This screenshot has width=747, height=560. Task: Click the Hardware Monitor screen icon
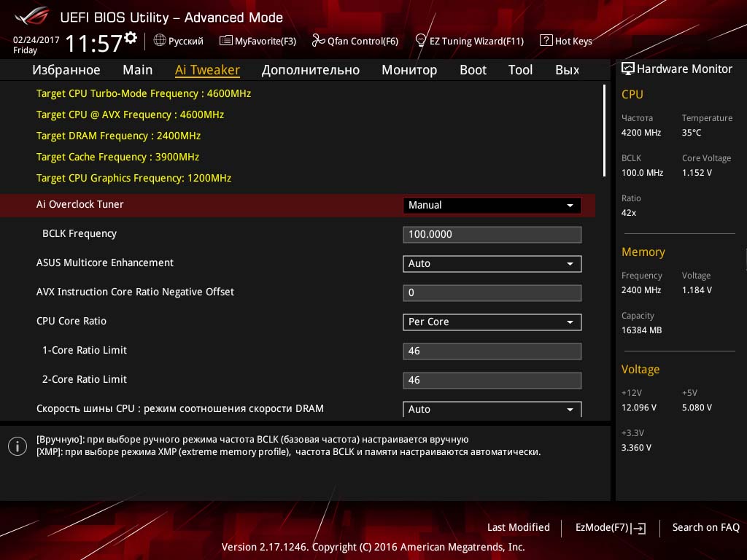tap(628, 69)
